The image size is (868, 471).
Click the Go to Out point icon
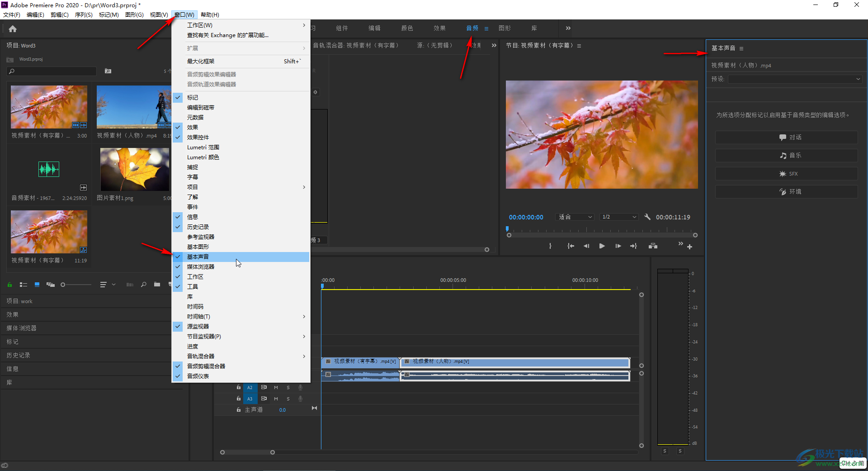(x=633, y=246)
